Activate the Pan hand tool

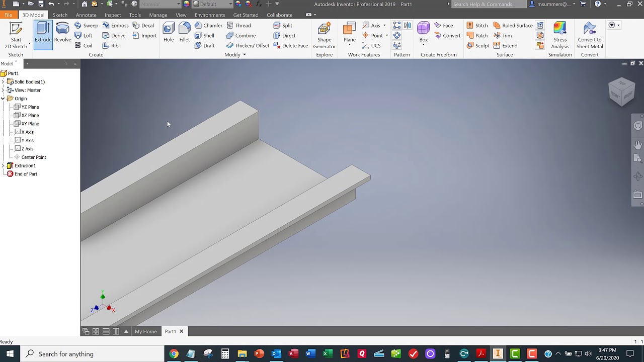click(x=638, y=144)
